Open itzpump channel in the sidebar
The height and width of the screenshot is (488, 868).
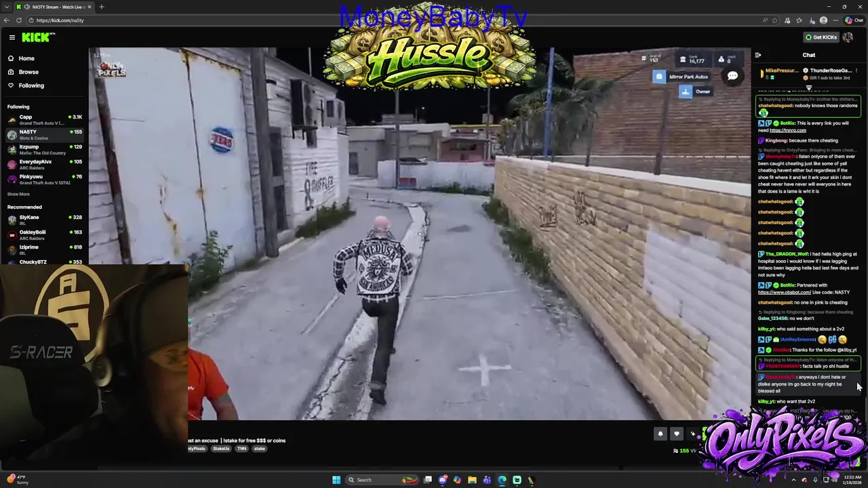(44, 150)
